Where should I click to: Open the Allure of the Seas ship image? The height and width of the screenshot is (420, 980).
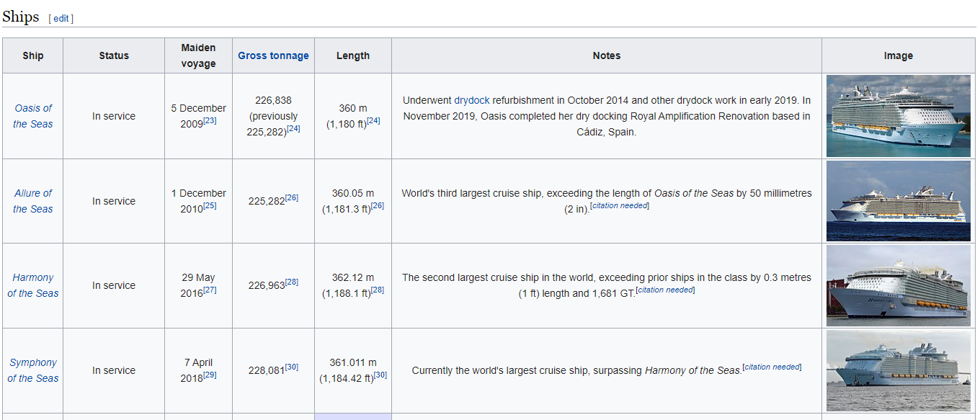[x=899, y=201]
